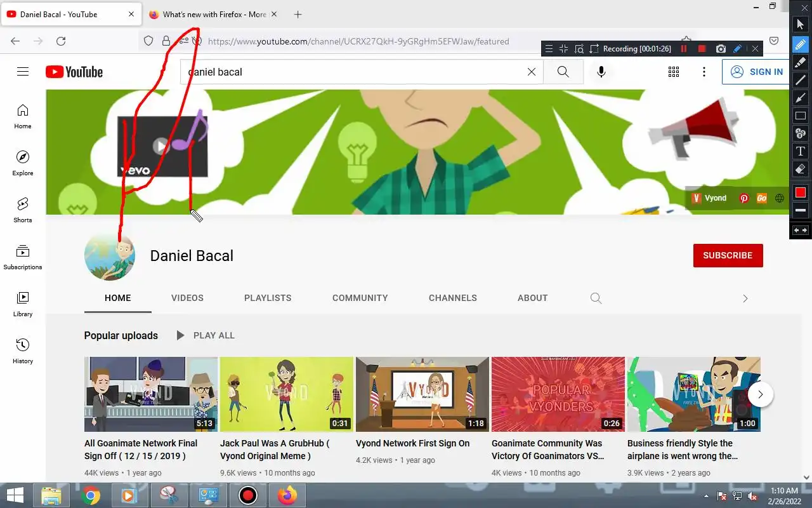
Task: Switch to the Videos tab
Action: tap(187, 298)
